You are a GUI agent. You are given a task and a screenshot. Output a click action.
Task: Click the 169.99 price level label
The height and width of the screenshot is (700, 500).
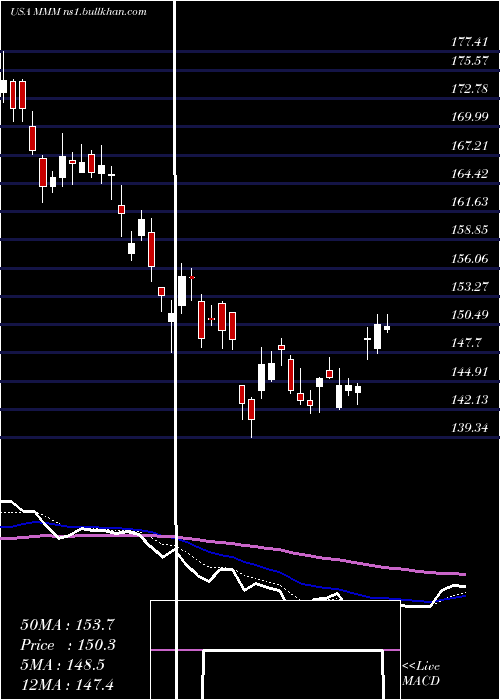click(469, 117)
